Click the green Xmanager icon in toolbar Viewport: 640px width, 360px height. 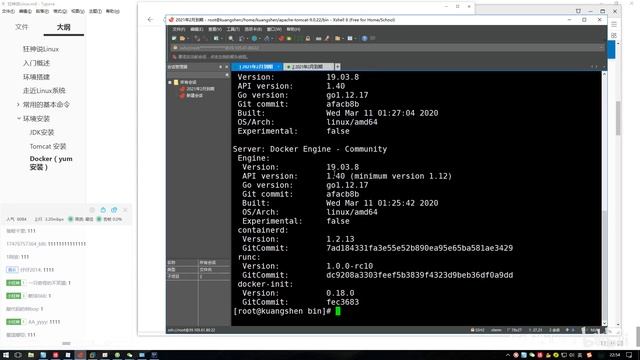pyautogui.click(x=289, y=38)
